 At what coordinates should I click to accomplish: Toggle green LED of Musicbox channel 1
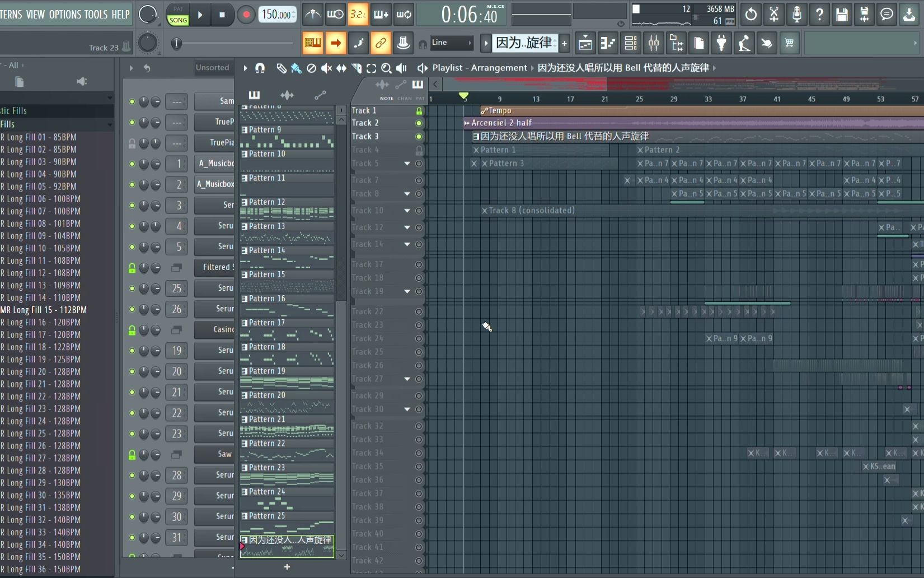(132, 164)
